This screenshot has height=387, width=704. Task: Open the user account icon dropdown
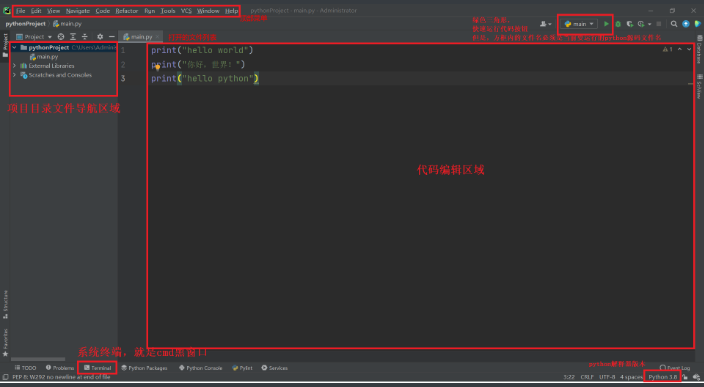click(x=546, y=24)
